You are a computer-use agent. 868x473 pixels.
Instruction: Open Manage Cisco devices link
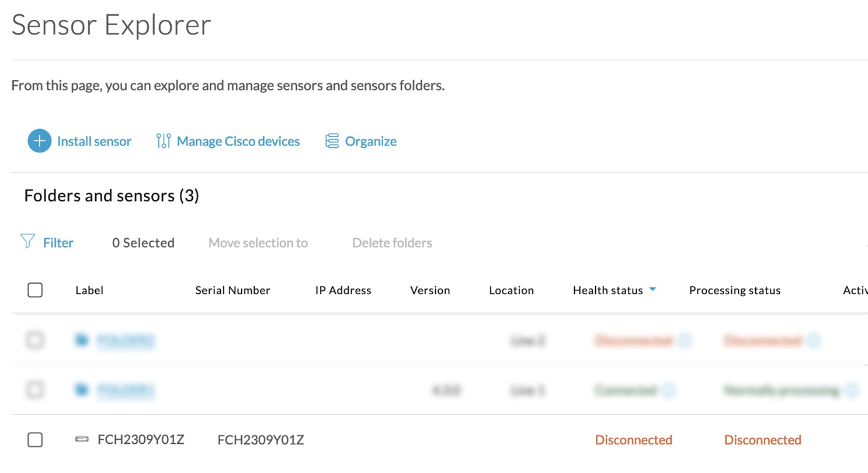pos(238,141)
